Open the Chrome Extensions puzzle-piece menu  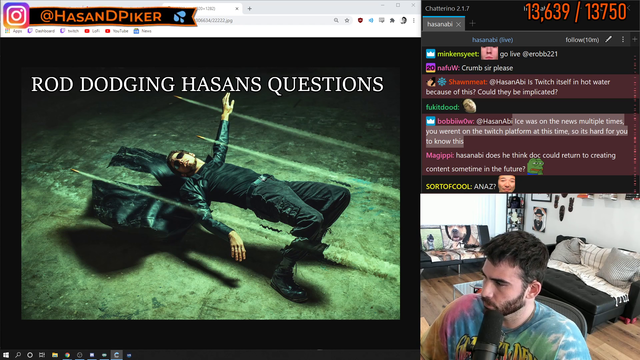tap(392, 20)
